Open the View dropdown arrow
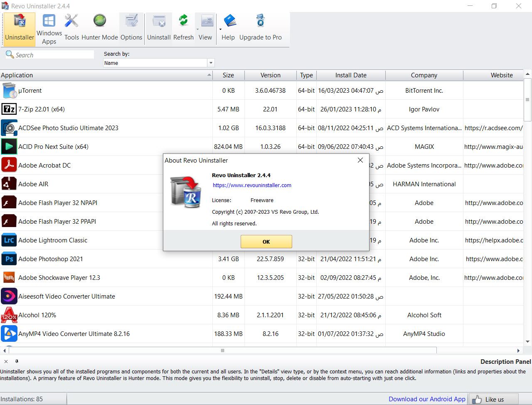Viewport: 532px width, 405px height. tap(220, 29)
